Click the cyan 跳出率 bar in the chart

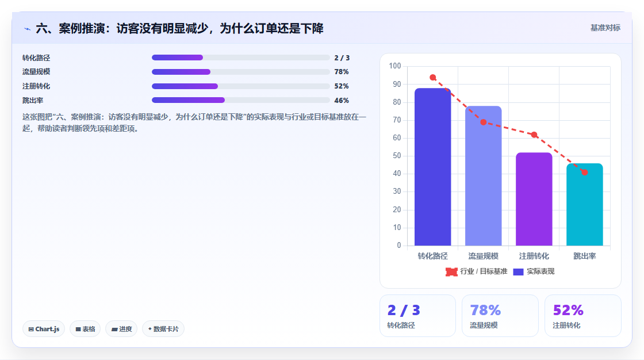584,205
